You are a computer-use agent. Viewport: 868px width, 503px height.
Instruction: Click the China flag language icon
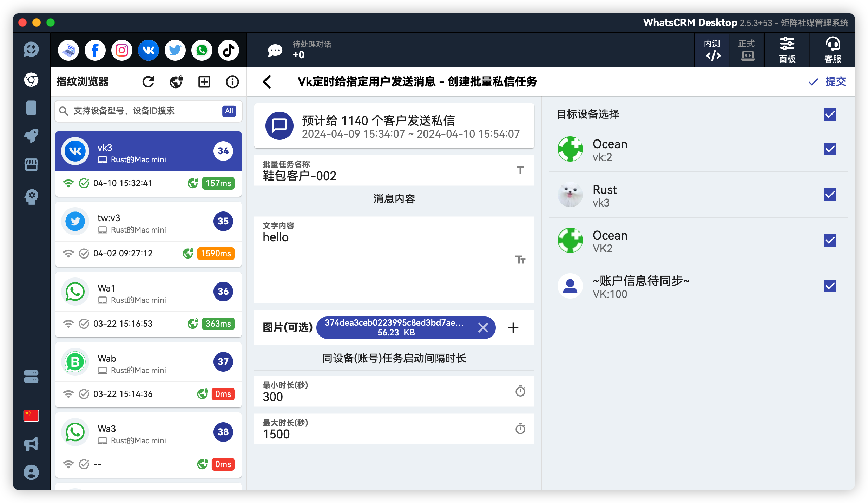click(x=31, y=415)
